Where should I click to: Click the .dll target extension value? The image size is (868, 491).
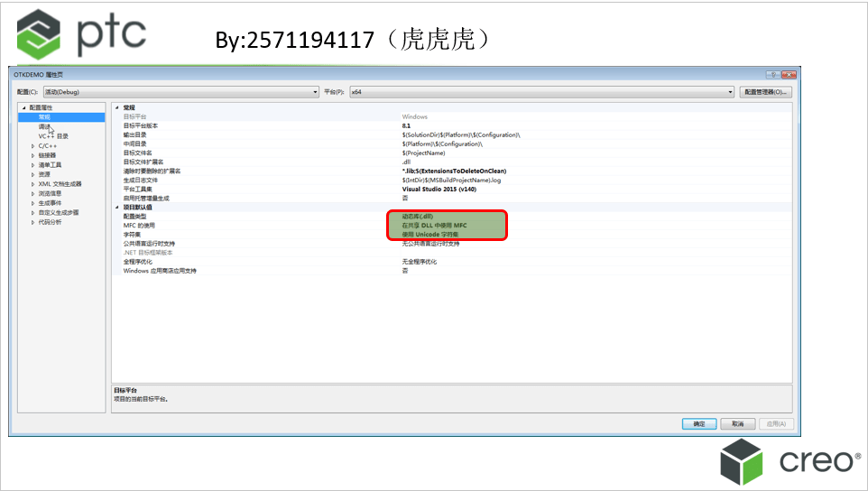coord(406,162)
